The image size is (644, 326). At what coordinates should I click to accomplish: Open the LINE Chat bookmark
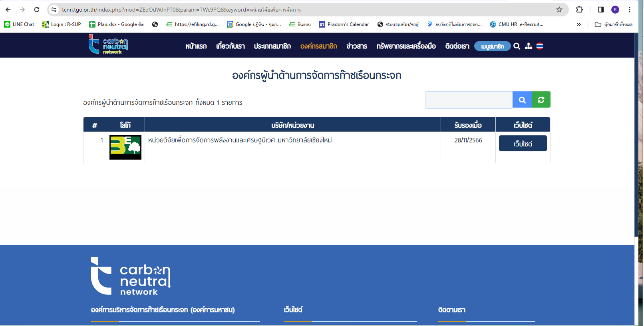point(19,24)
